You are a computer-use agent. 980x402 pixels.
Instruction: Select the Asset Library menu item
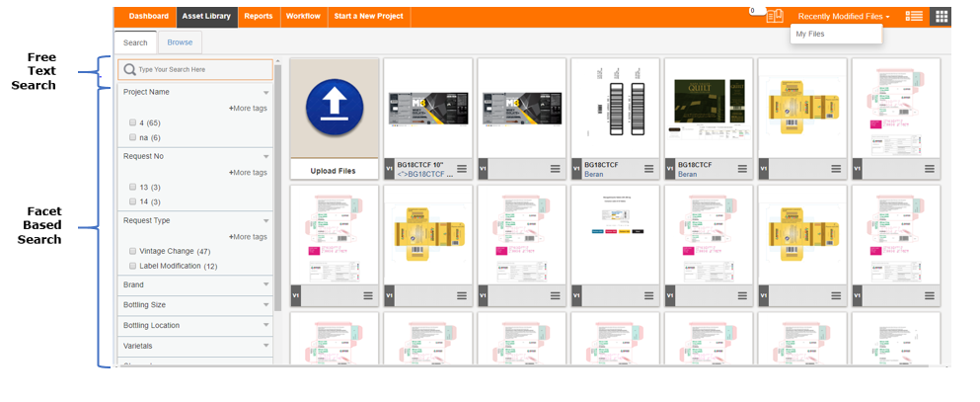click(x=206, y=16)
